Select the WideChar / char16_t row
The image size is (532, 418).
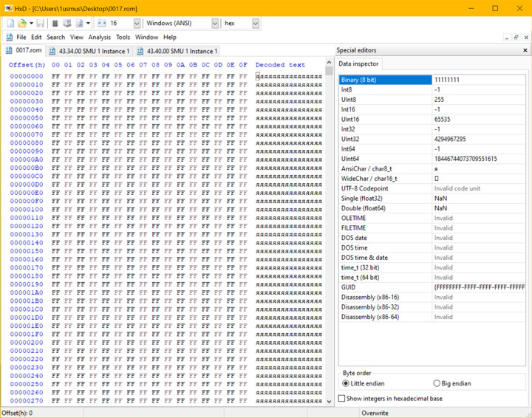(432, 178)
